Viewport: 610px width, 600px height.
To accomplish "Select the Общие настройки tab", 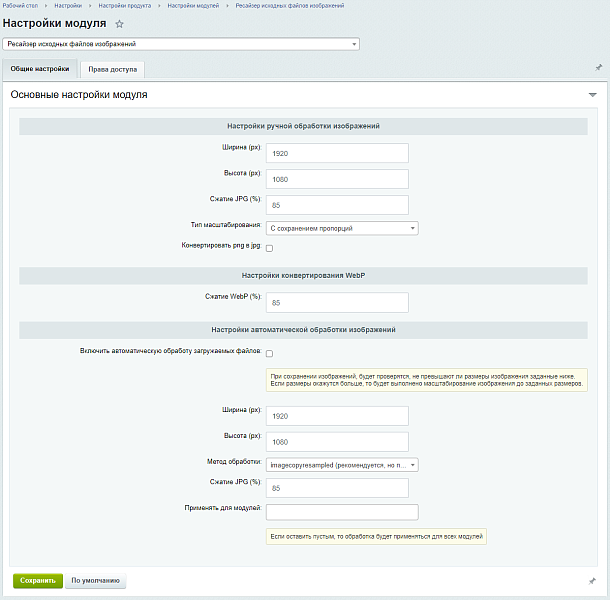I will pos(40,69).
